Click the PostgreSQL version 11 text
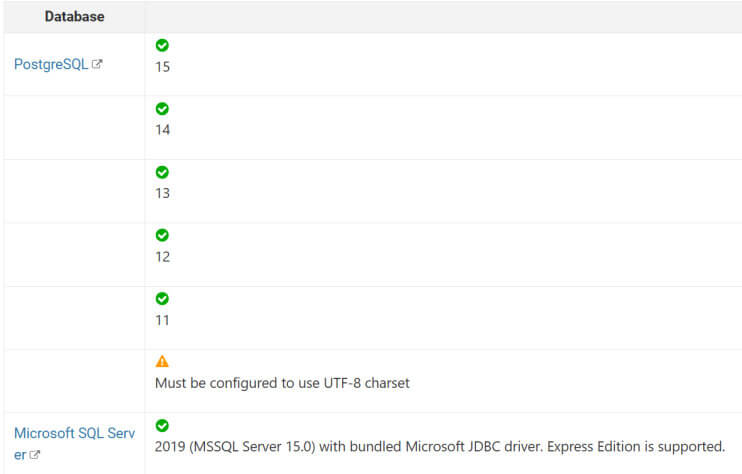The width and height of the screenshot is (742, 474). click(162, 320)
